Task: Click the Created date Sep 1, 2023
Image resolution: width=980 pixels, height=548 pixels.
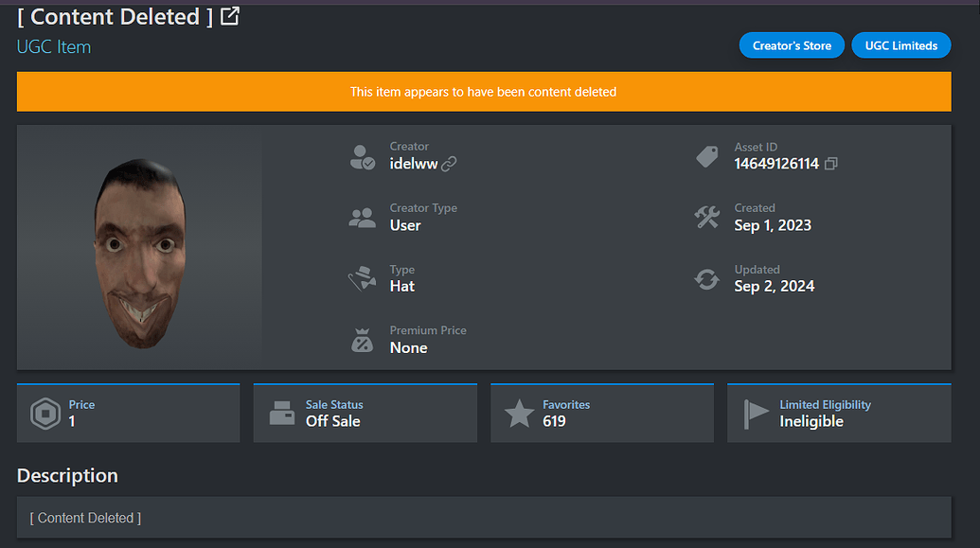Action: (773, 225)
